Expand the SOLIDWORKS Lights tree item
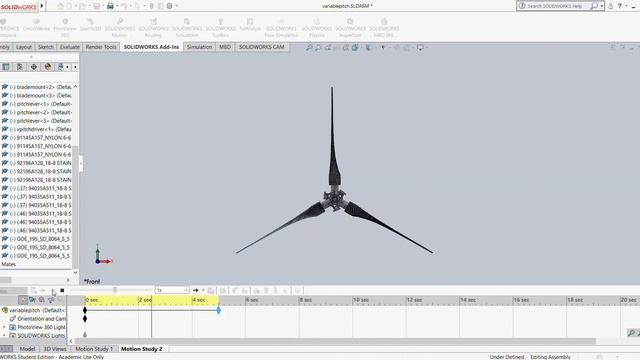Viewport: 640px width, 360px height. click(x=4, y=336)
